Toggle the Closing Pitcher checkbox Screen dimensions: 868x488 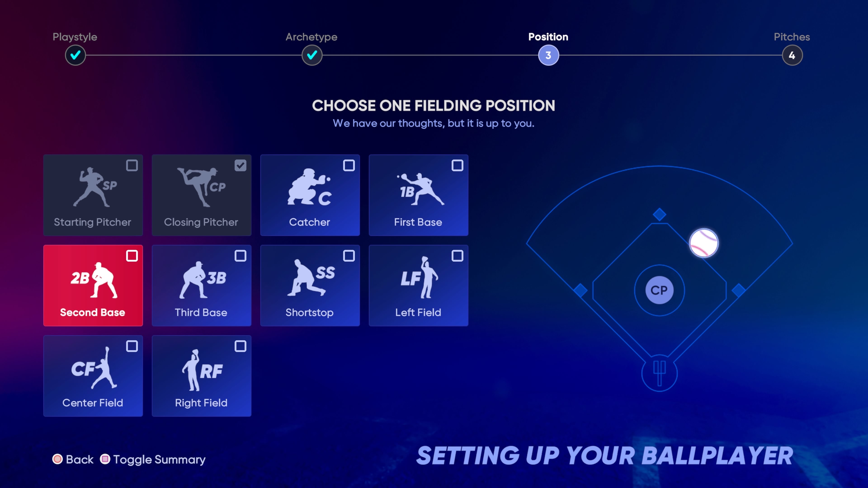(x=240, y=166)
